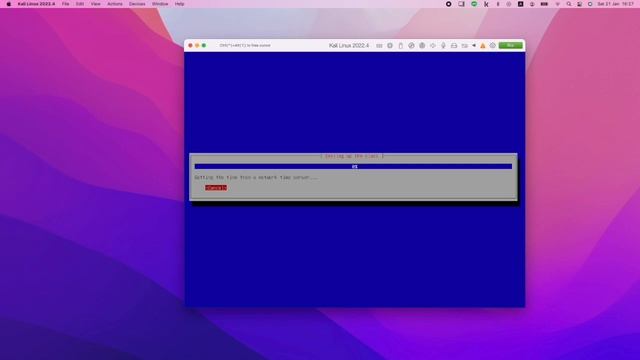The image size is (640, 360).
Task: Click the keyboard icon in VM toolbar
Action: click(x=379, y=46)
